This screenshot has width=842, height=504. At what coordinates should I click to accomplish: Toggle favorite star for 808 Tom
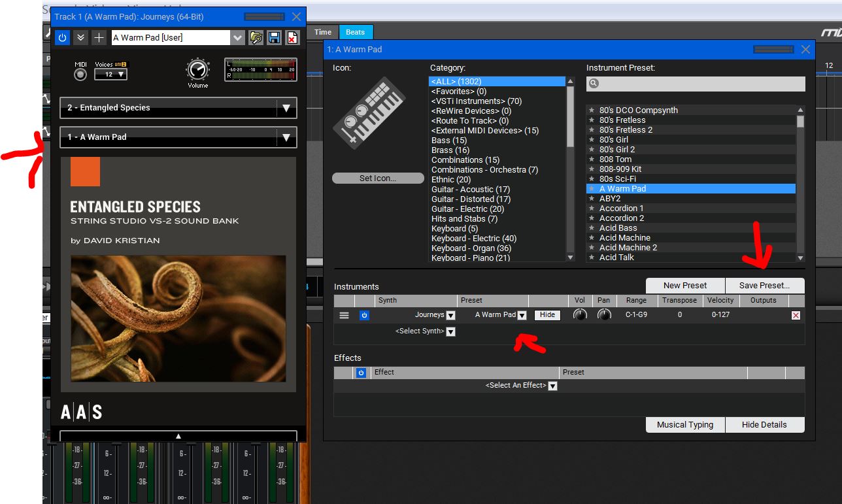click(x=592, y=160)
